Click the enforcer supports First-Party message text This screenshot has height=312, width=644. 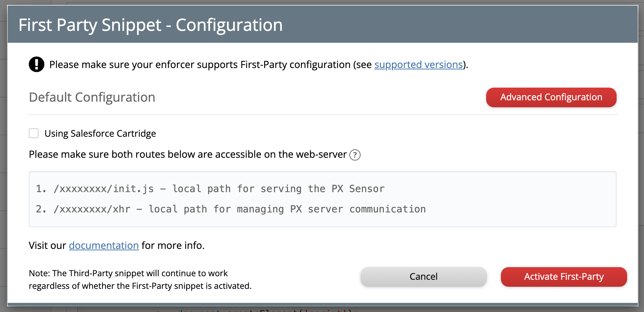click(210, 65)
